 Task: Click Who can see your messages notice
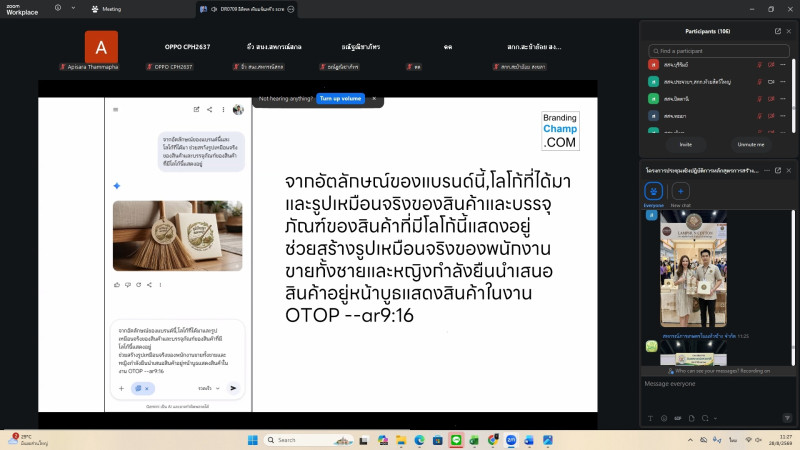coord(719,371)
